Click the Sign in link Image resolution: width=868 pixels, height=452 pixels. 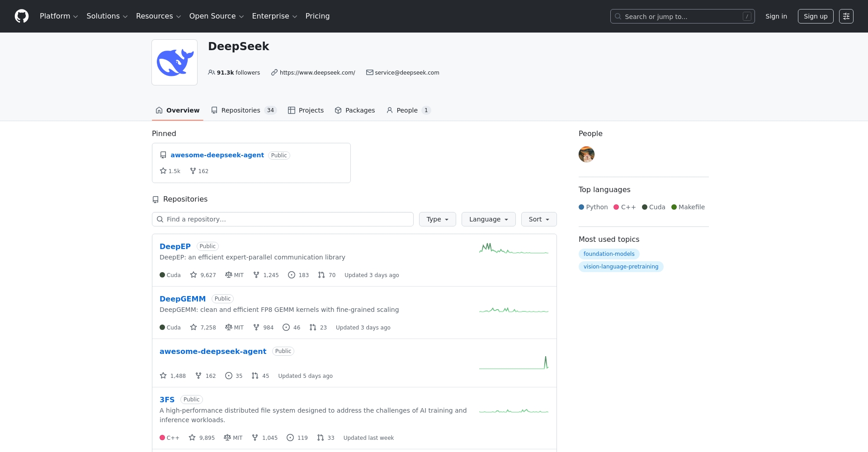[776, 16]
